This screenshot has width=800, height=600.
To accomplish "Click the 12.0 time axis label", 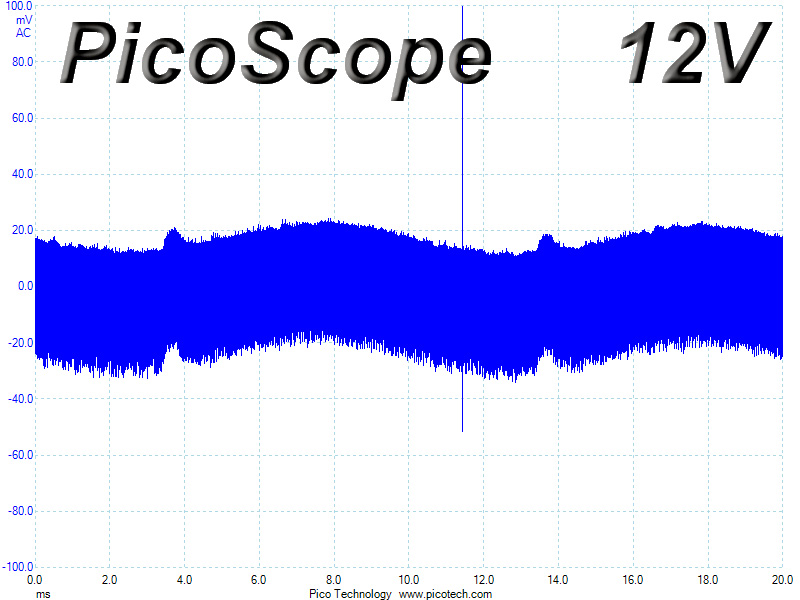I will click(483, 580).
